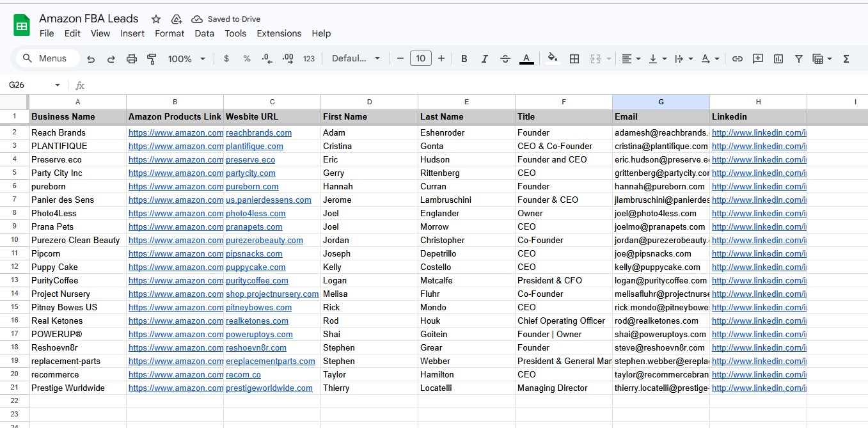Viewport: 868px width, 428px height.
Task: Expand the Name box dropdown arrow
Action: click(58, 85)
